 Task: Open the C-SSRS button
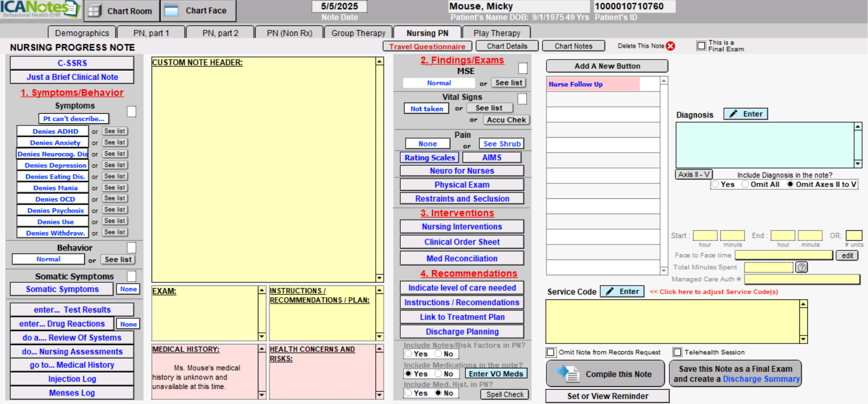click(x=72, y=63)
